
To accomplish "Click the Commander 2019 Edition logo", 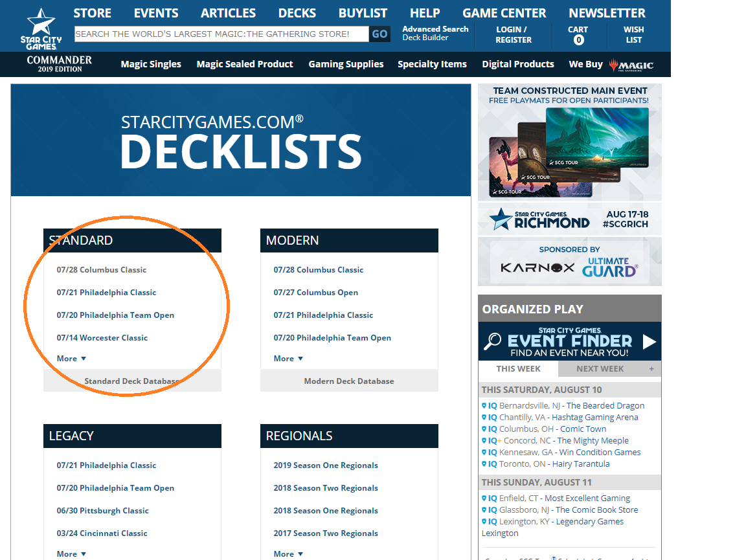I will coord(60,63).
